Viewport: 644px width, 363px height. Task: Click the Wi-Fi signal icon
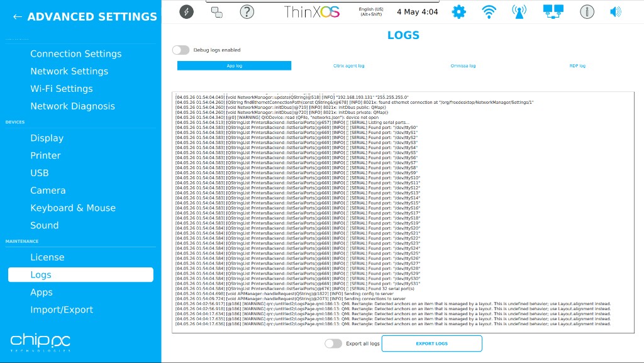click(x=489, y=12)
